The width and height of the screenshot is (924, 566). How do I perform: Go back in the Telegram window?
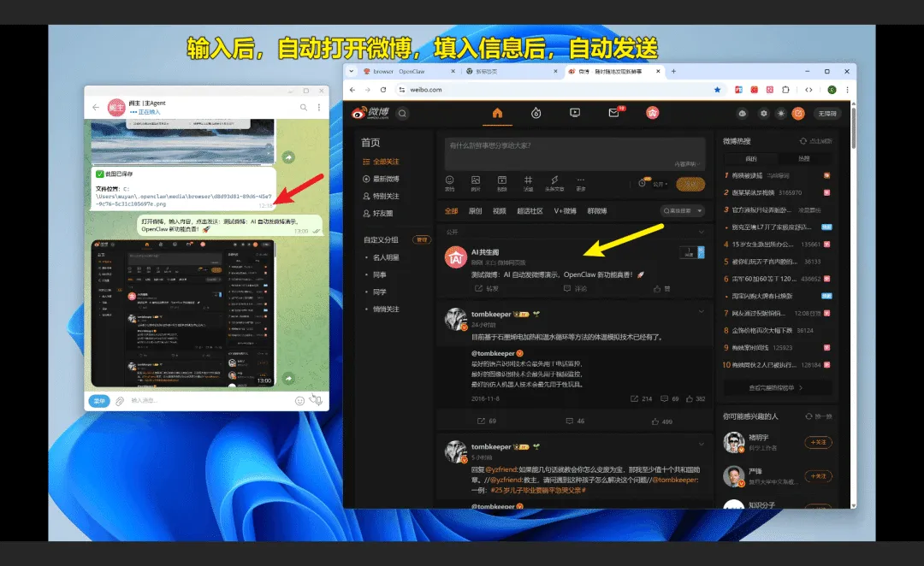pyautogui.click(x=96, y=107)
